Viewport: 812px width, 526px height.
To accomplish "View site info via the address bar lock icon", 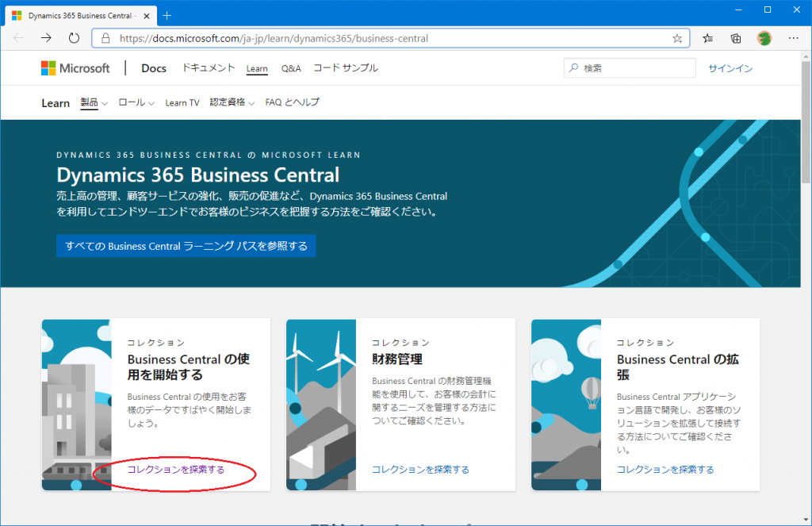I will [x=105, y=38].
